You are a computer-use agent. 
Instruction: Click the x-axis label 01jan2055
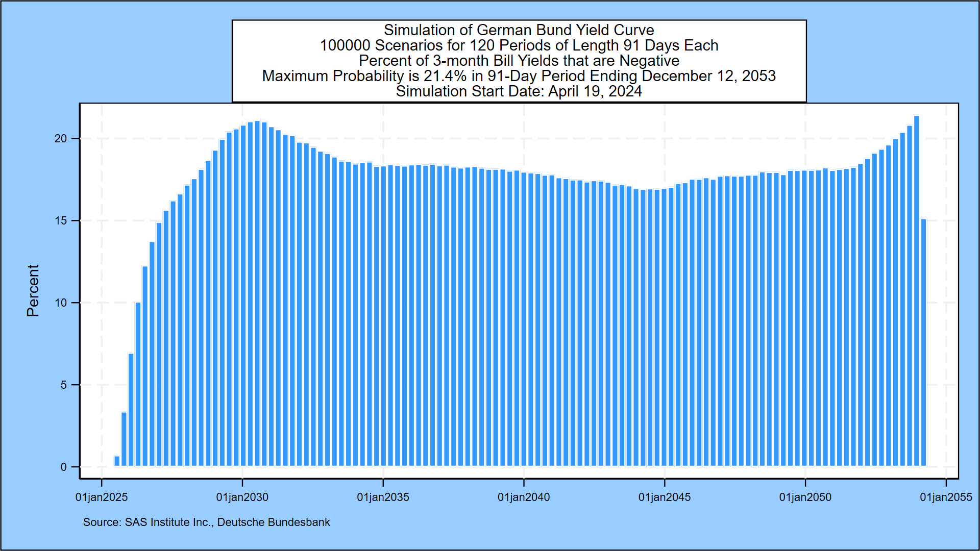pos(946,497)
